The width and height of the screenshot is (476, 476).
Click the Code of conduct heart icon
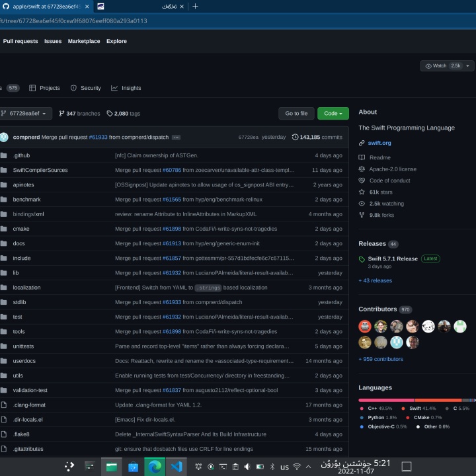(x=362, y=180)
